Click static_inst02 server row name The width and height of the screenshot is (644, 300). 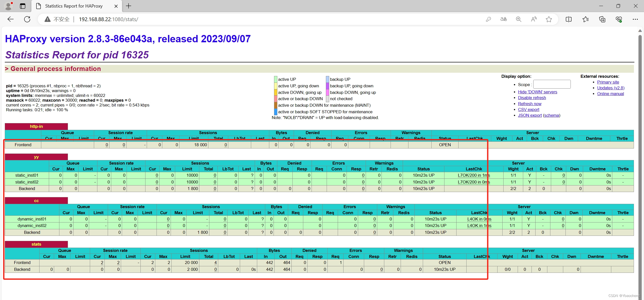pyautogui.click(x=27, y=182)
